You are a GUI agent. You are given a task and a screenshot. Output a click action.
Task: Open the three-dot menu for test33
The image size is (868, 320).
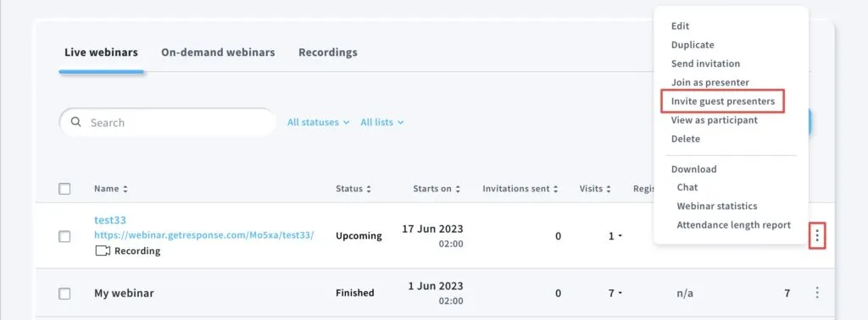click(x=817, y=236)
